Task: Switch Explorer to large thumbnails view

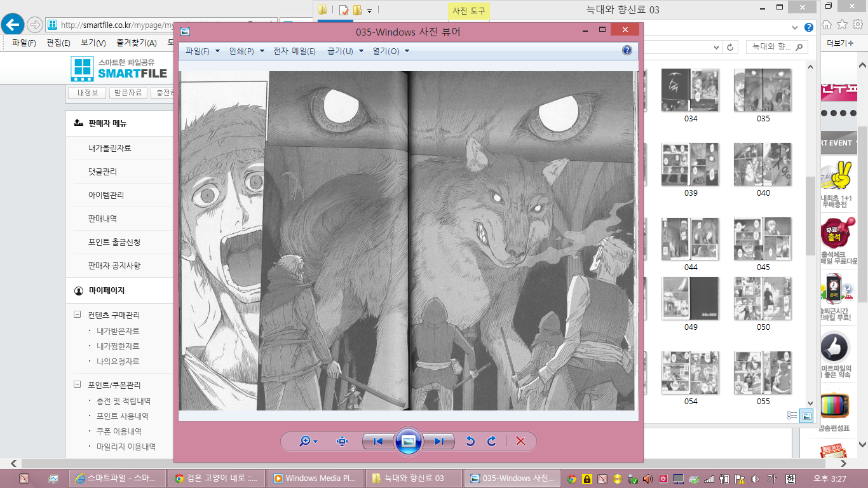Action: coord(806,416)
